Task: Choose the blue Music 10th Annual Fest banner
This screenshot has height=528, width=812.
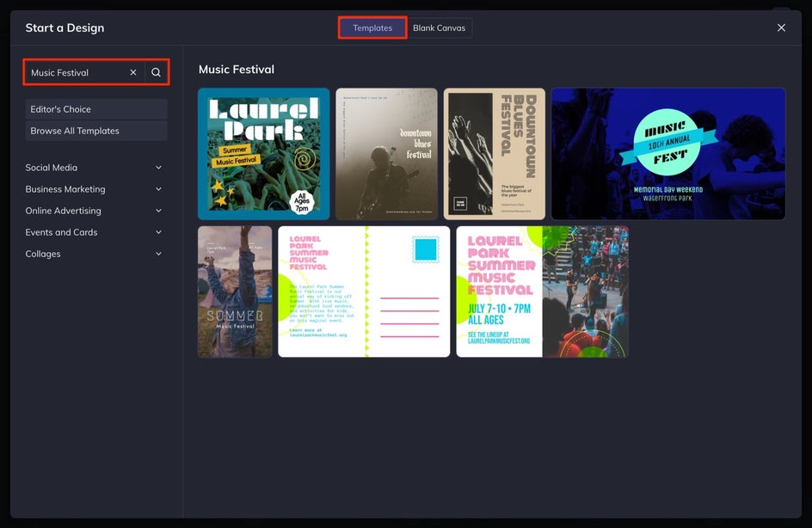Action: pos(668,154)
